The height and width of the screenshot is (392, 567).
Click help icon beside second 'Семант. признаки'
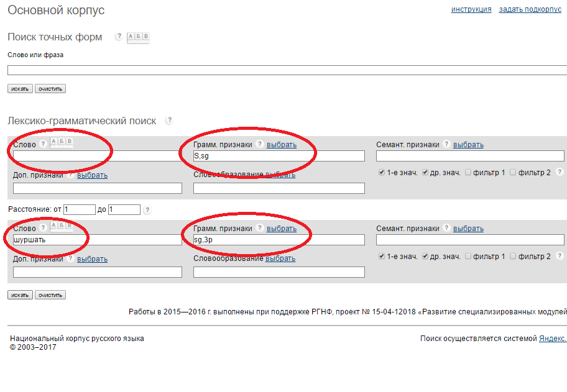point(446,227)
